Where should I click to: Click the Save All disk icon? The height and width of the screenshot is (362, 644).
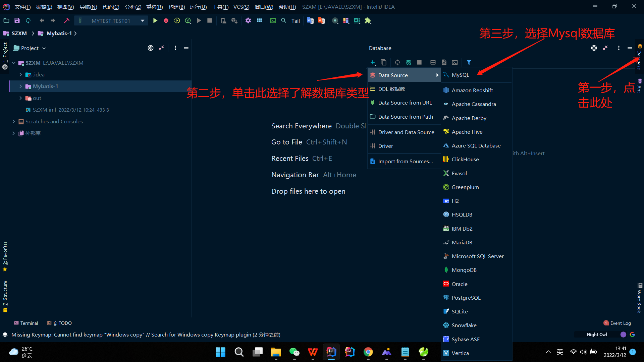click(x=17, y=21)
